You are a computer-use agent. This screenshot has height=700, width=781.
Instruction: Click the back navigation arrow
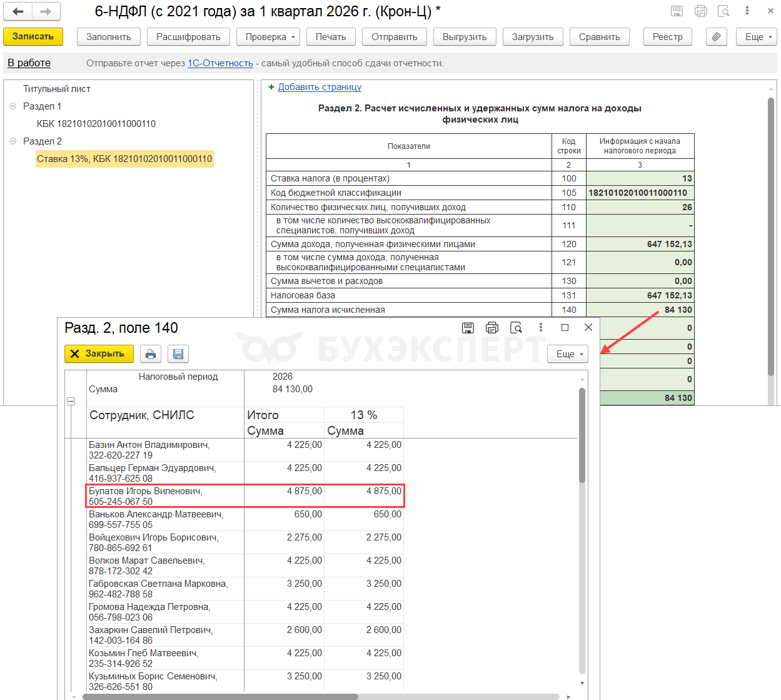[x=18, y=11]
